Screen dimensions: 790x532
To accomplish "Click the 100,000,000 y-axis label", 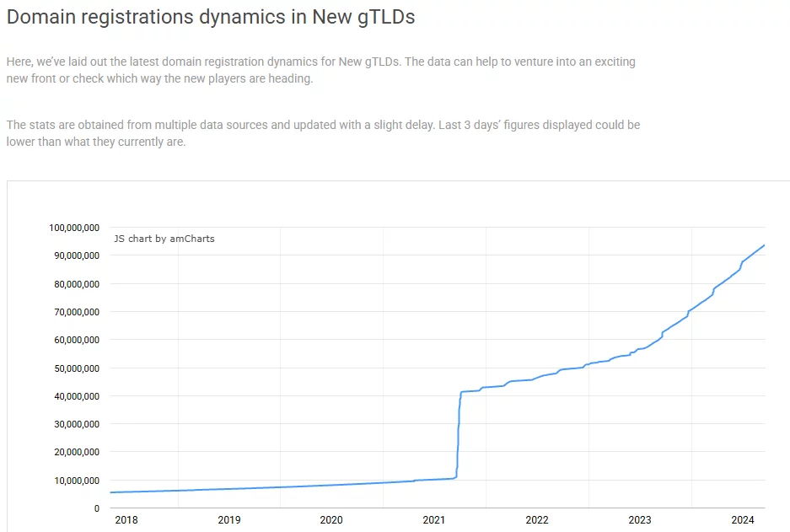I will pyautogui.click(x=75, y=228).
